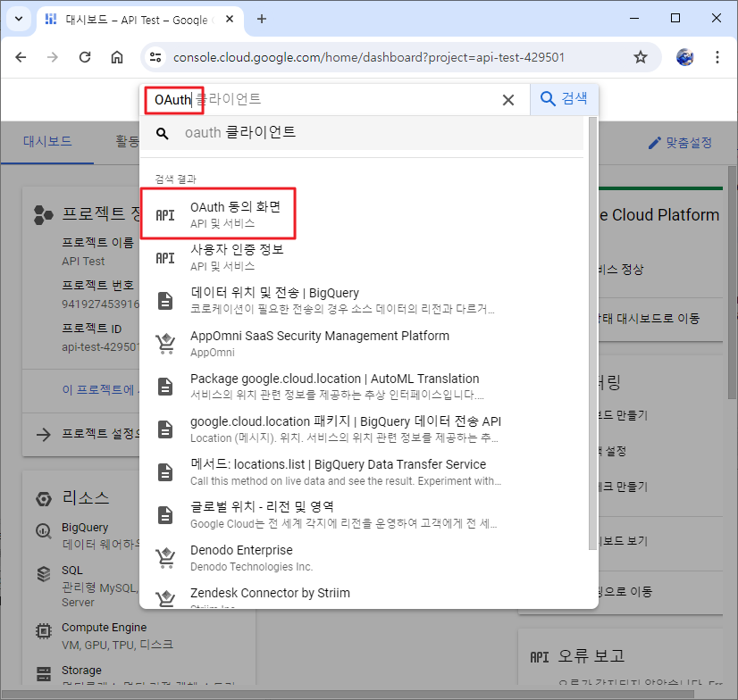Click 이 프로젝트에 link
This screenshot has width=738, height=700.
(x=100, y=389)
